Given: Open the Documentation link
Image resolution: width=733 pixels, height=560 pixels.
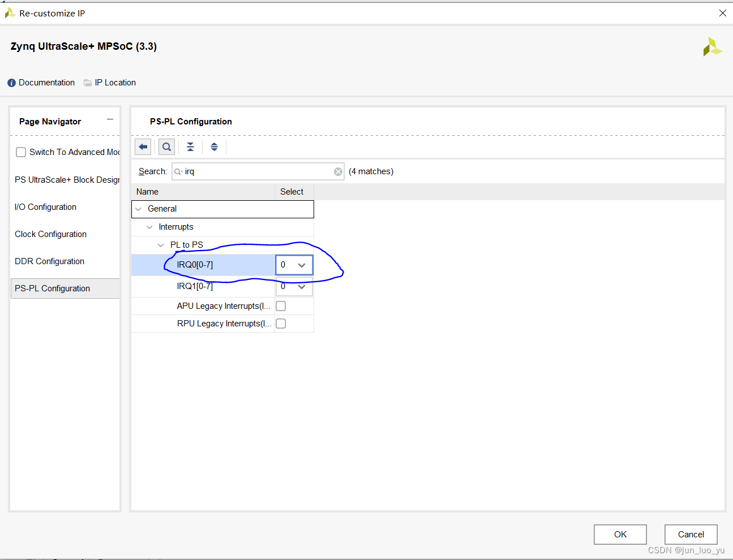Looking at the screenshot, I should point(46,83).
